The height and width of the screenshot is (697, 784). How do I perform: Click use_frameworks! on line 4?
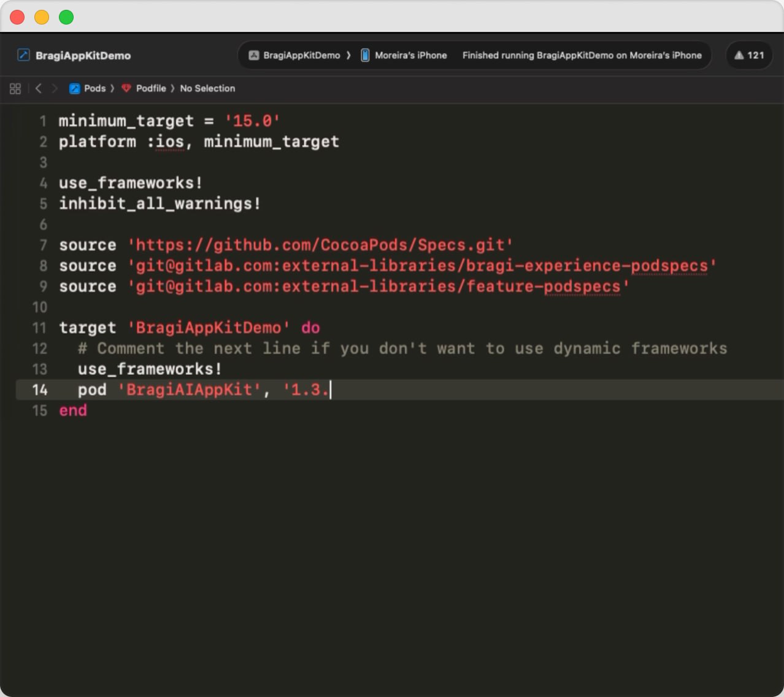pos(131,183)
